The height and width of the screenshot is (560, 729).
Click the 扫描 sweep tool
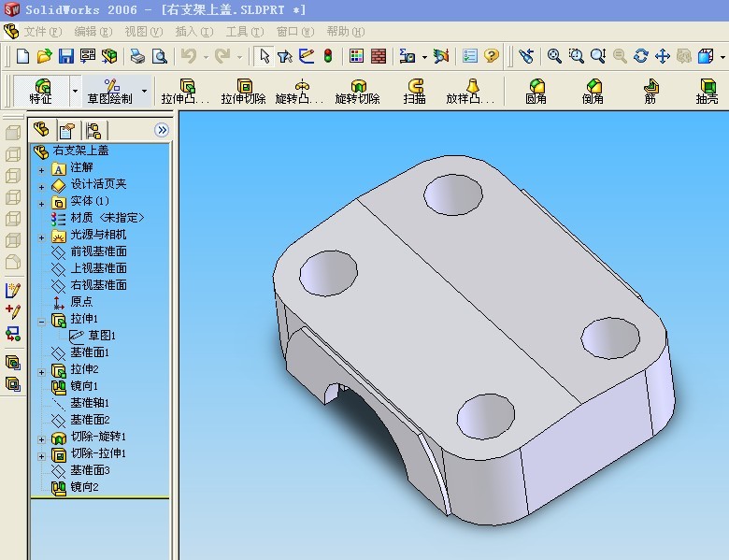(x=415, y=92)
